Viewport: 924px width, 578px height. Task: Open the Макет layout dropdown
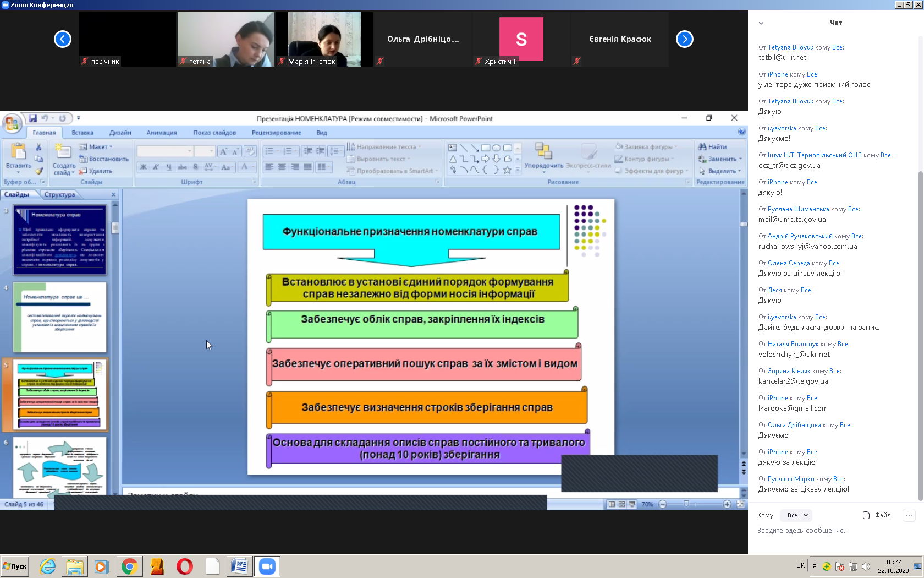[96, 147]
